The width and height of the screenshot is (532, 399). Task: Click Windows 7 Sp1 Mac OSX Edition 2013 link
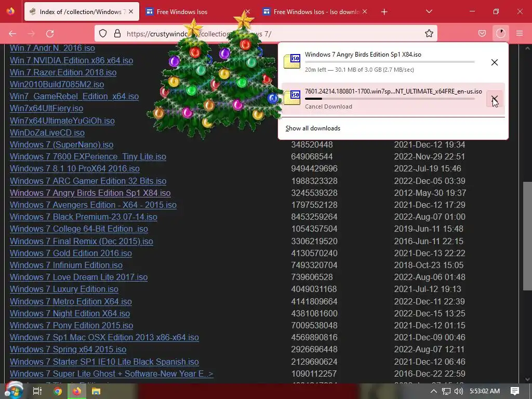pyautogui.click(x=104, y=337)
